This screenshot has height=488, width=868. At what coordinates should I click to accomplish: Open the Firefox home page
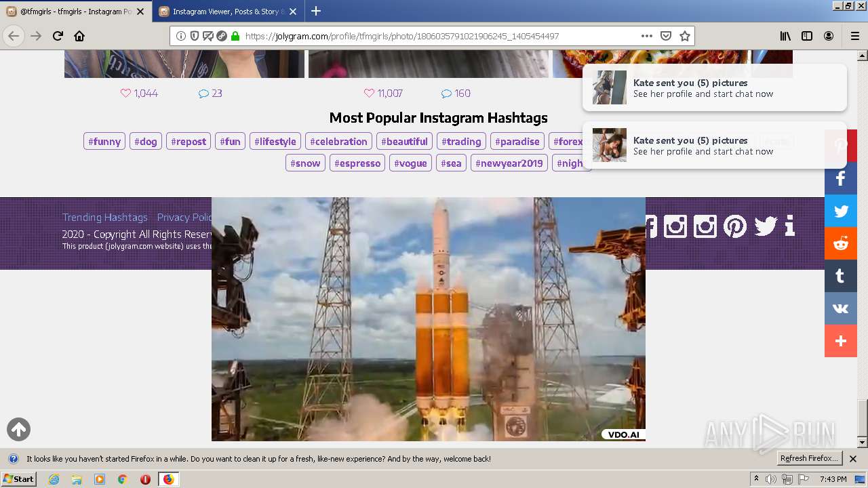[79, 36]
